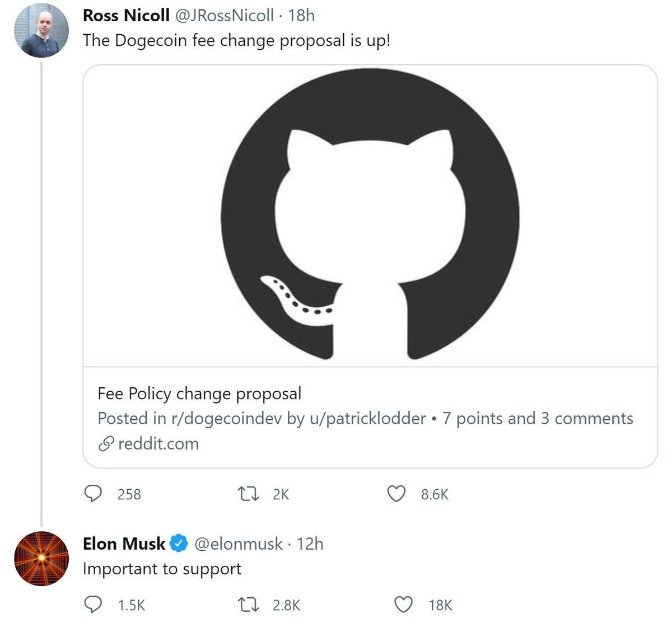The width and height of the screenshot is (672, 623).
Task: Click the 8.6K likes count
Action: coord(435,494)
